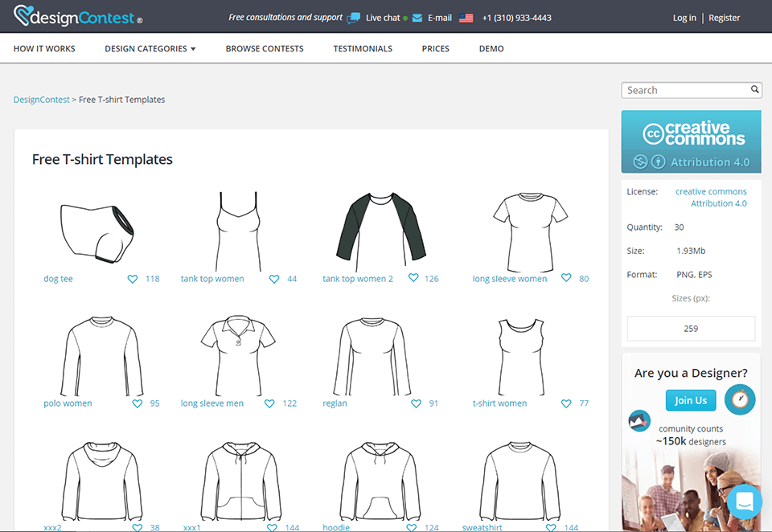This screenshot has width=772, height=532.
Task: Favorite the polo women template
Action: tap(137, 403)
